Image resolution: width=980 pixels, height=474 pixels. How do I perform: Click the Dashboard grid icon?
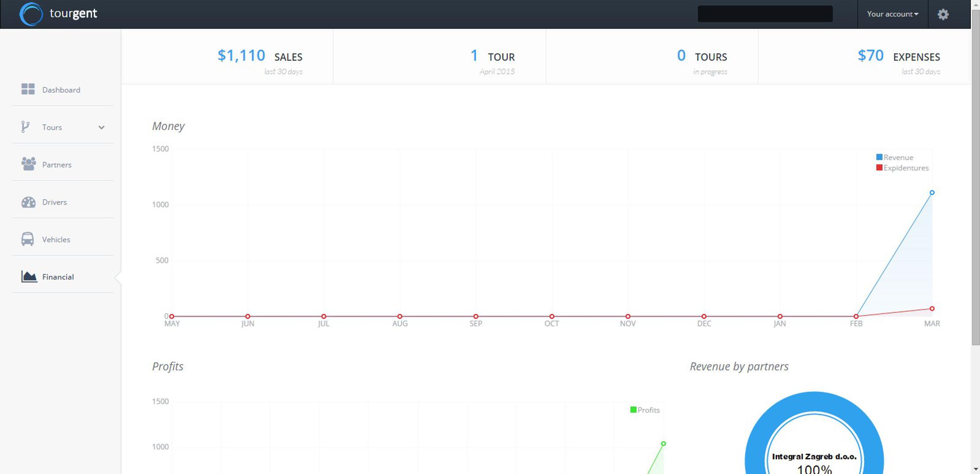coord(28,90)
